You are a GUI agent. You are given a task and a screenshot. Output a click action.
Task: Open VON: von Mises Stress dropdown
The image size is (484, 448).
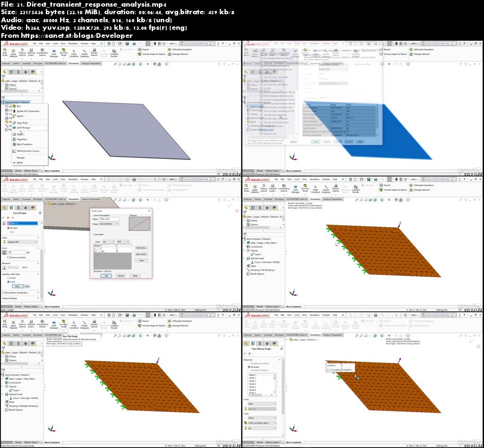point(262,423)
